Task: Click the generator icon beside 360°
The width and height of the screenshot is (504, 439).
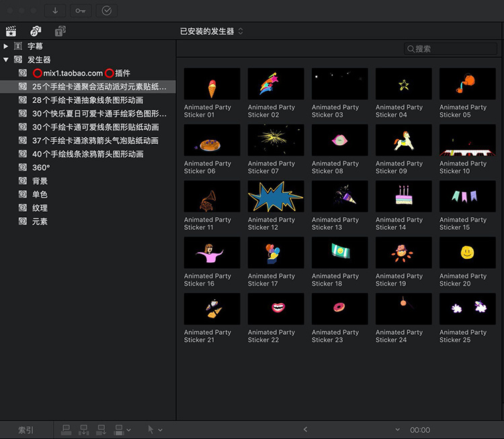Action: (x=22, y=167)
